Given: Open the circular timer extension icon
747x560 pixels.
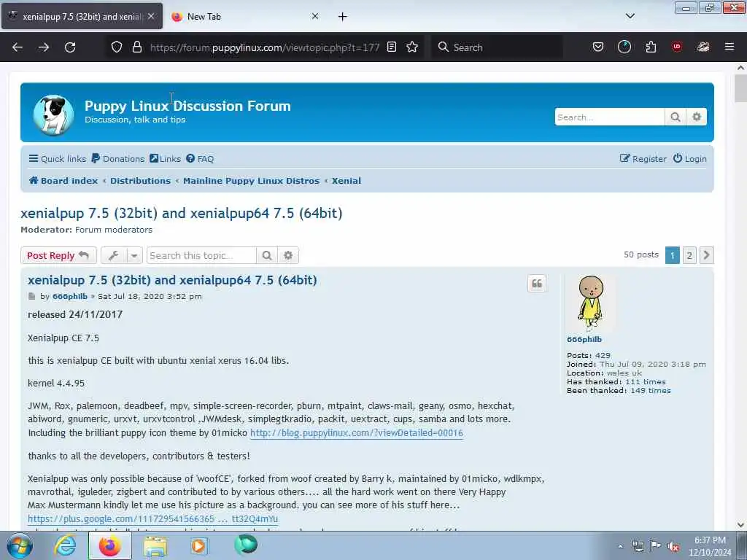Looking at the screenshot, I should tap(624, 47).
